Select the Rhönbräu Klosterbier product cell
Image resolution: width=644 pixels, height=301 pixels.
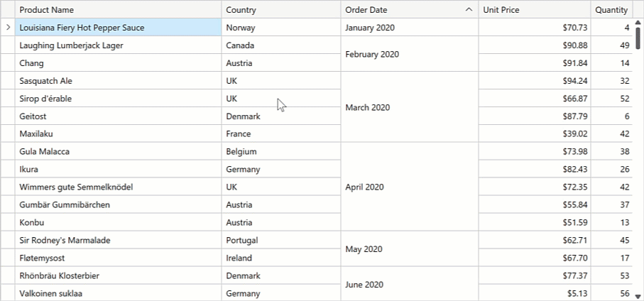tap(118, 276)
